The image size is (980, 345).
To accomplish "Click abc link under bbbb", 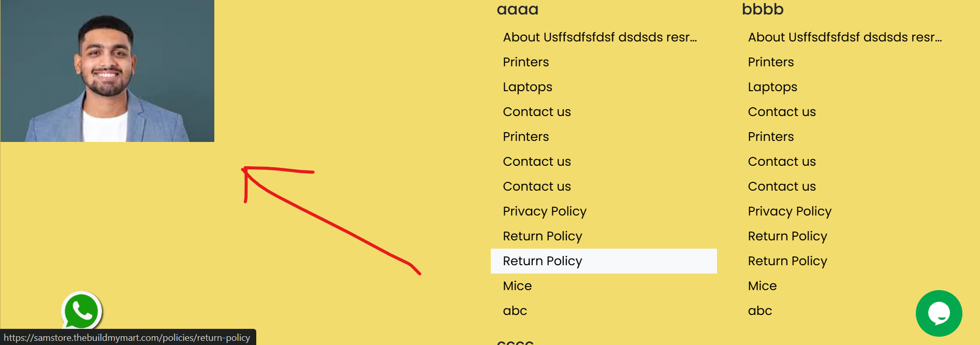I will pyautogui.click(x=760, y=311).
